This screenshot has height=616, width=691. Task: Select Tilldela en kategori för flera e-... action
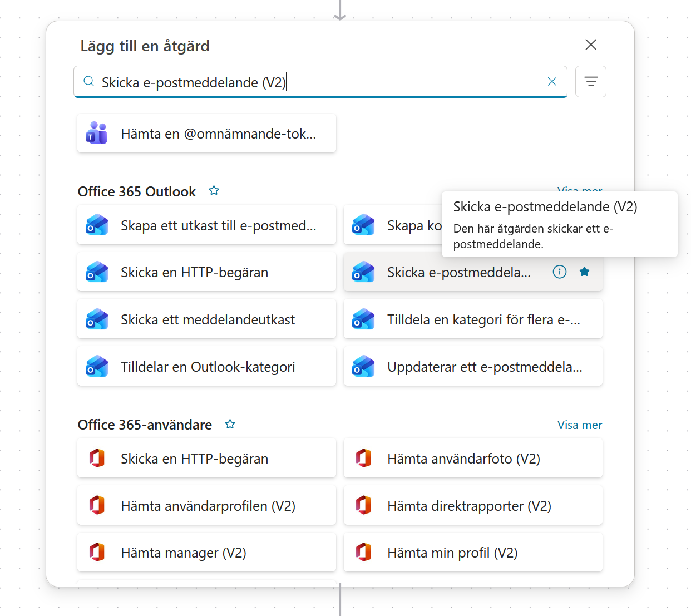click(x=473, y=319)
